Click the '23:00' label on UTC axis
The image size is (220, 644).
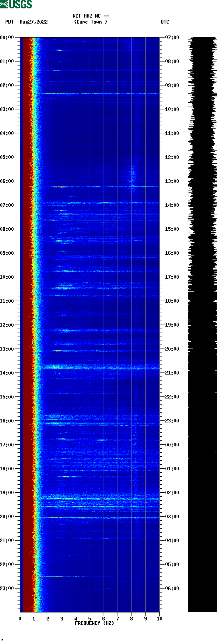pyautogui.click(x=172, y=421)
